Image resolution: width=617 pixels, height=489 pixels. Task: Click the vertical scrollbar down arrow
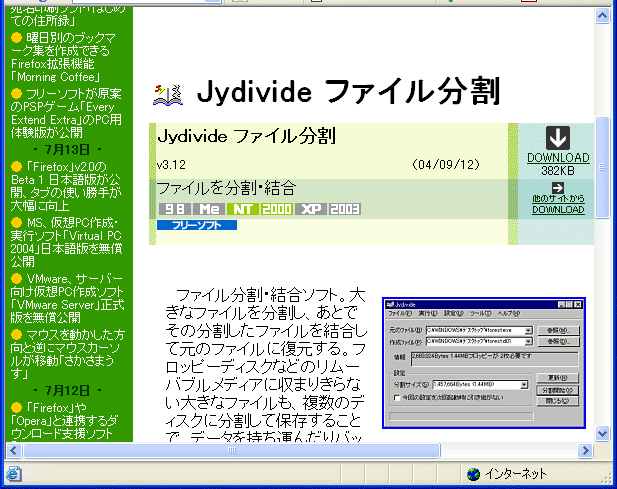pyautogui.click(x=602, y=434)
